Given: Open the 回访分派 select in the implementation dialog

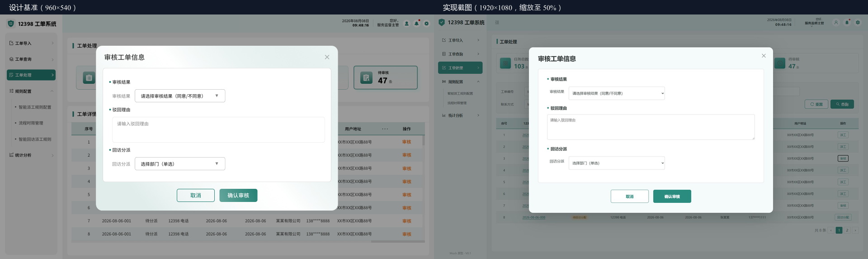Looking at the screenshot, I should (617, 163).
